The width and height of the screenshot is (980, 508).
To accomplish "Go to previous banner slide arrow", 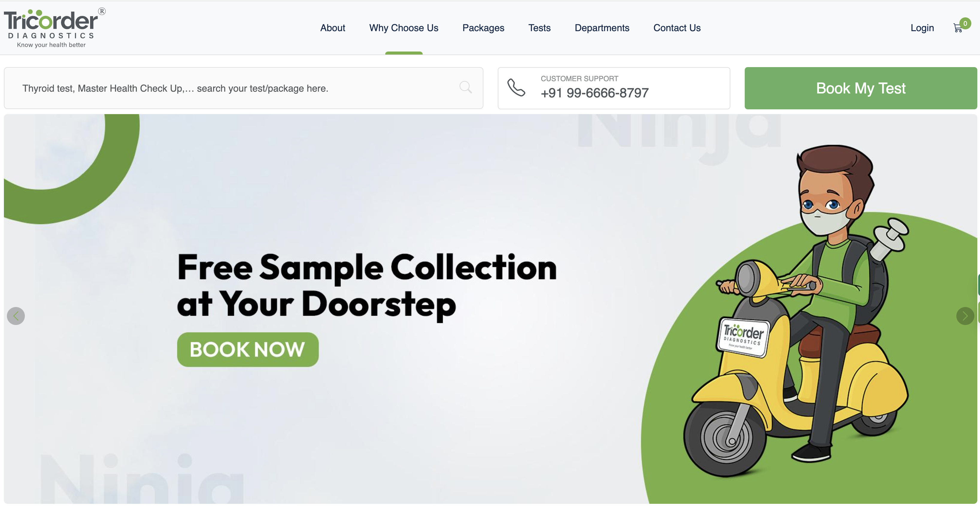I will coord(16,316).
